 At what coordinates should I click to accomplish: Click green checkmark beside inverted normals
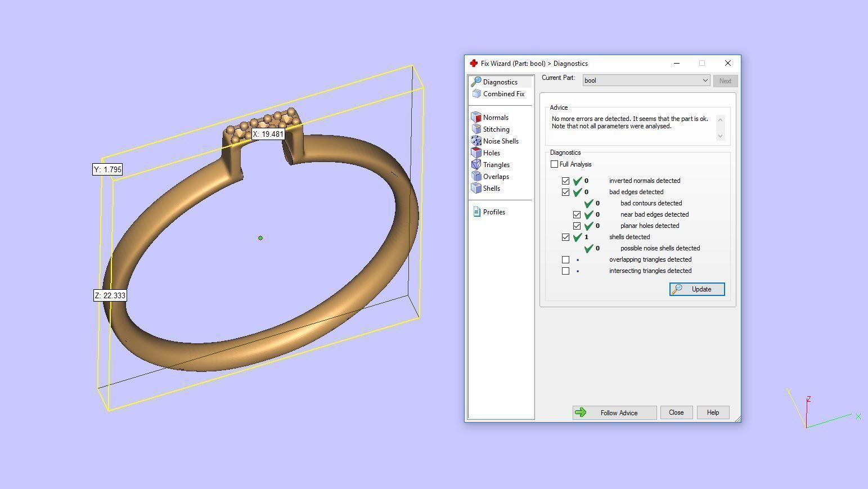pos(578,181)
